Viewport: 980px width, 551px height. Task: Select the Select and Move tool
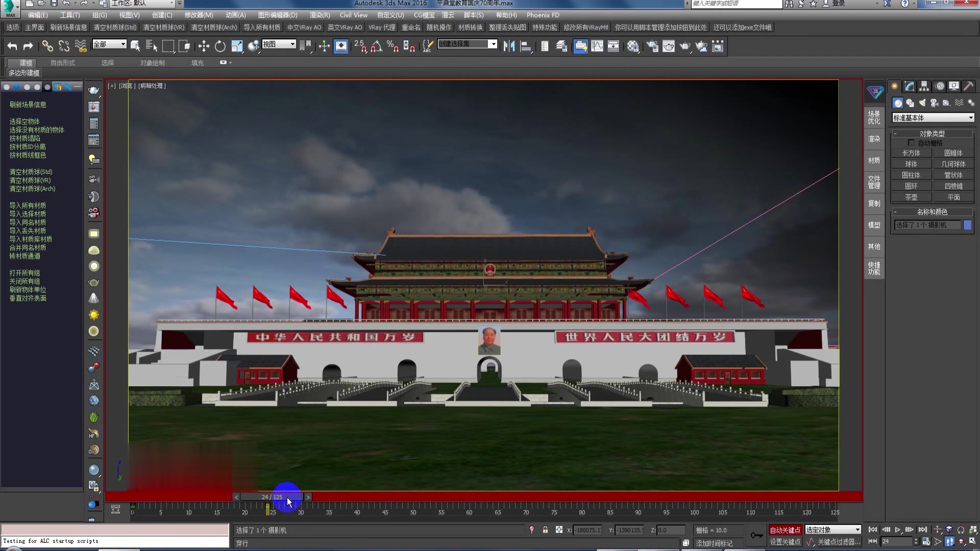pos(203,46)
